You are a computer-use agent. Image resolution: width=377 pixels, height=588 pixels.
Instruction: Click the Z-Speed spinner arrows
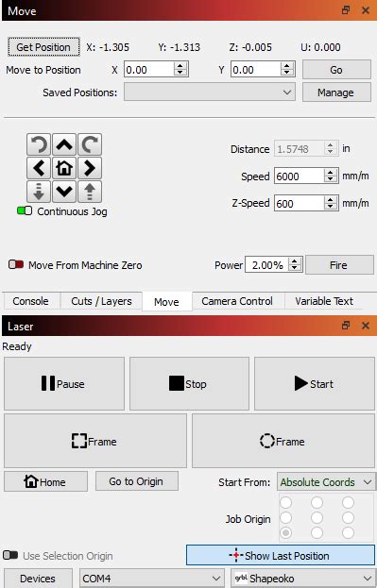coord(331,203)
